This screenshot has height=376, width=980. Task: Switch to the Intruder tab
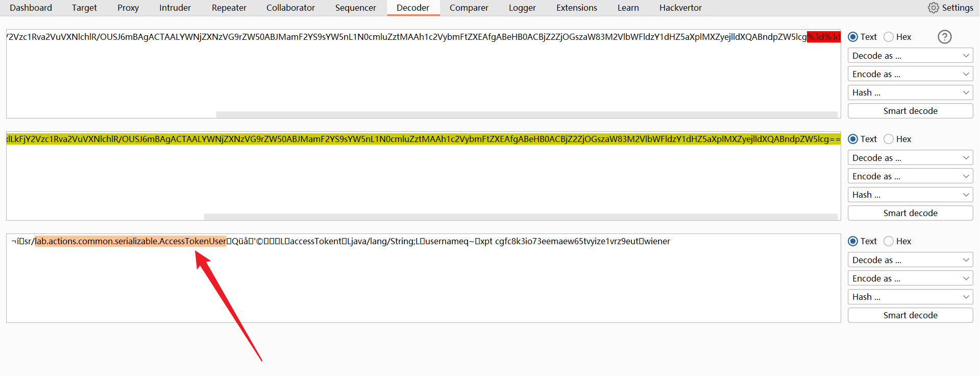tap(175, 8)
